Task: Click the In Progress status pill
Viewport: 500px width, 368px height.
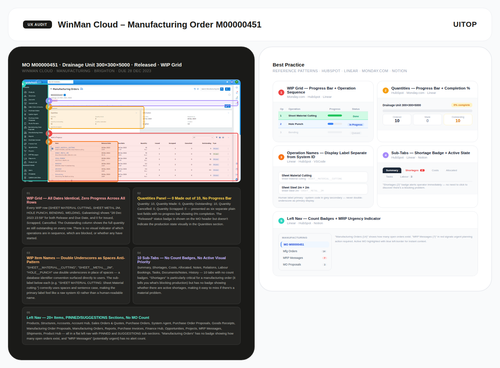Action: (x=356, y=124)
